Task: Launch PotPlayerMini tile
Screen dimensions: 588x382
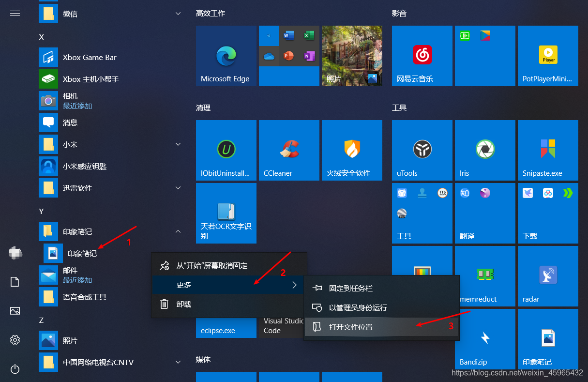Action: 548,56
